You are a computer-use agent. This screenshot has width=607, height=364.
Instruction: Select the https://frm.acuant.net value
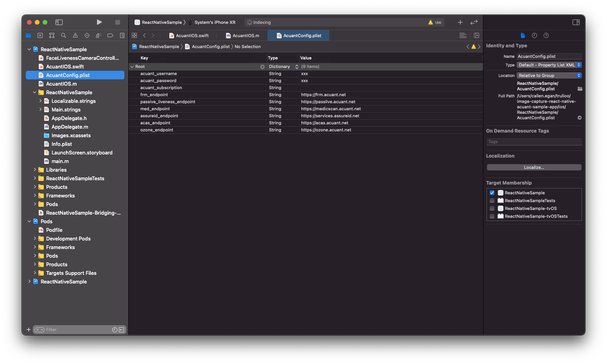tap(323, 95)
